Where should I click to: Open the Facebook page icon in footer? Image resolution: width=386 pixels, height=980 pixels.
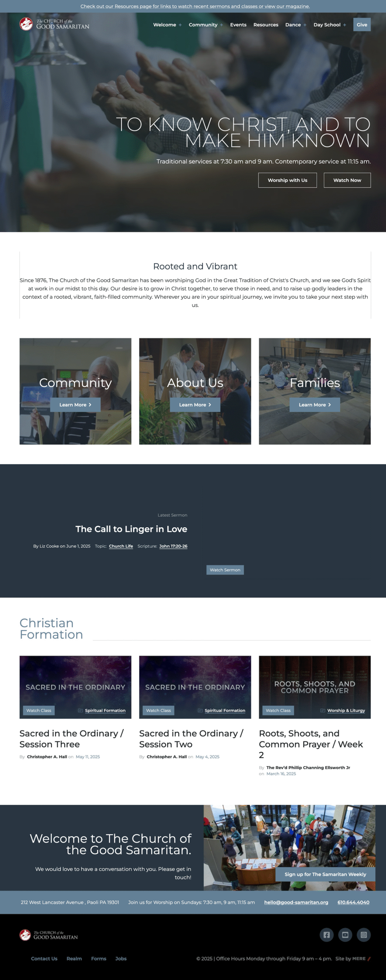click(x=326, y=934)
